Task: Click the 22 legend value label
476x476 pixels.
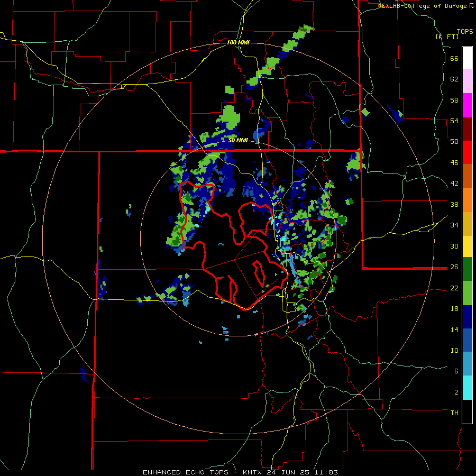Action: (x=454, y=288)
